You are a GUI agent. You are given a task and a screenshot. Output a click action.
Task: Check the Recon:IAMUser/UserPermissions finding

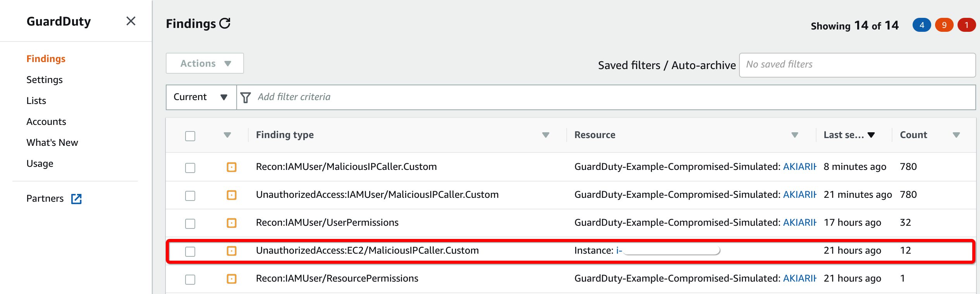[x=190, y=224]
